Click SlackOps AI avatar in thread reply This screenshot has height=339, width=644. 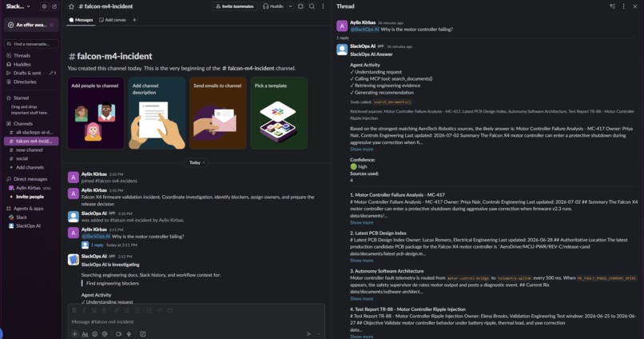[342, 50]
